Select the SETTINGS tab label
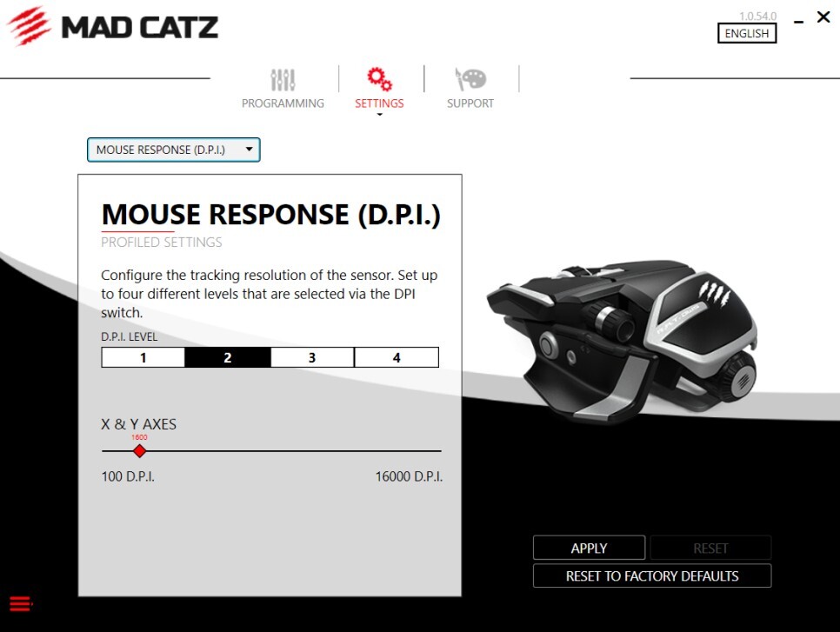Screen dimensions: 840x632 click(379, 103)
